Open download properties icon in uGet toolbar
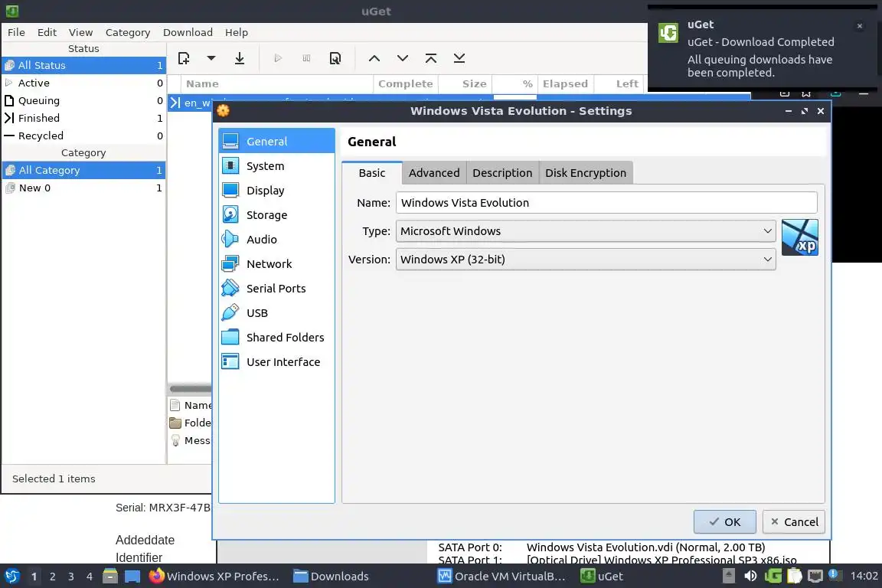Viewport: 882px width, 588px height. (x=335, y=58)
